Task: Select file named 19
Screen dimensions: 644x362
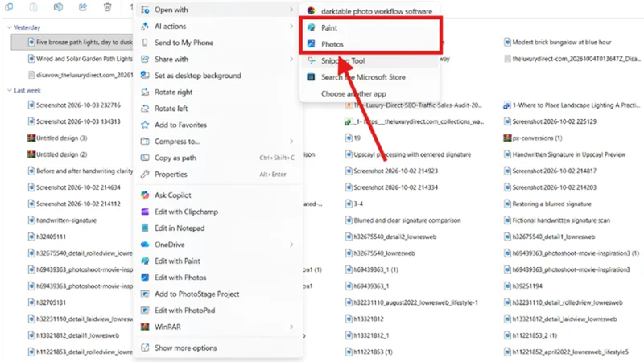Action: tap(353, 138)
